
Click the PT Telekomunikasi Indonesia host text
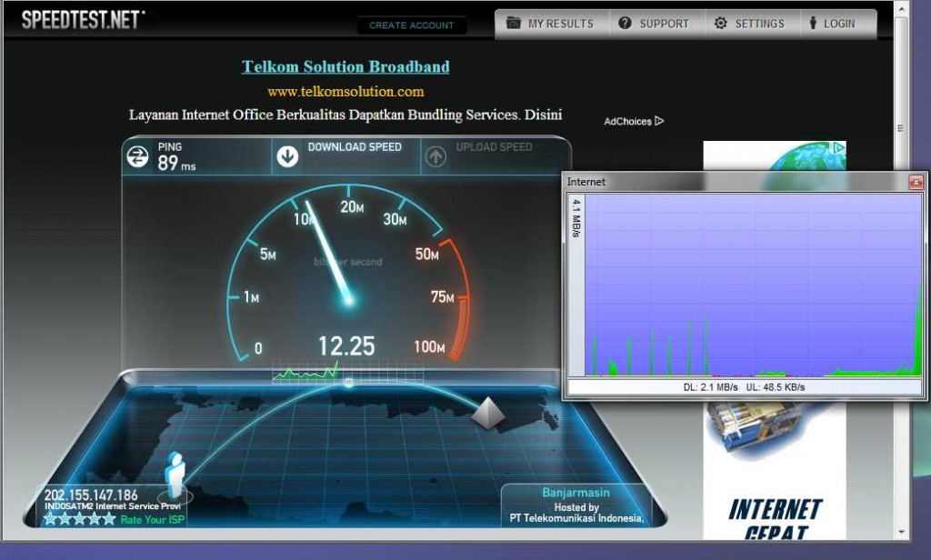coord(576,518)
